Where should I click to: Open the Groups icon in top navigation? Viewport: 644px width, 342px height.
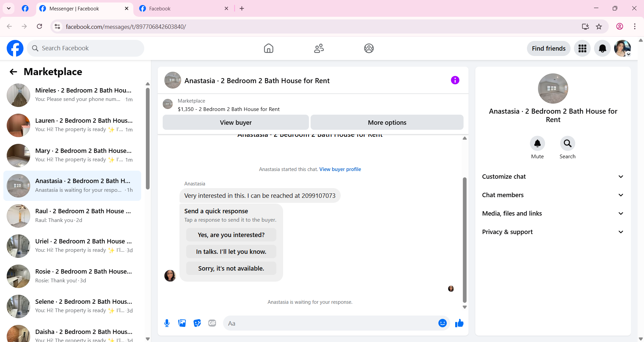click(369, 48)
